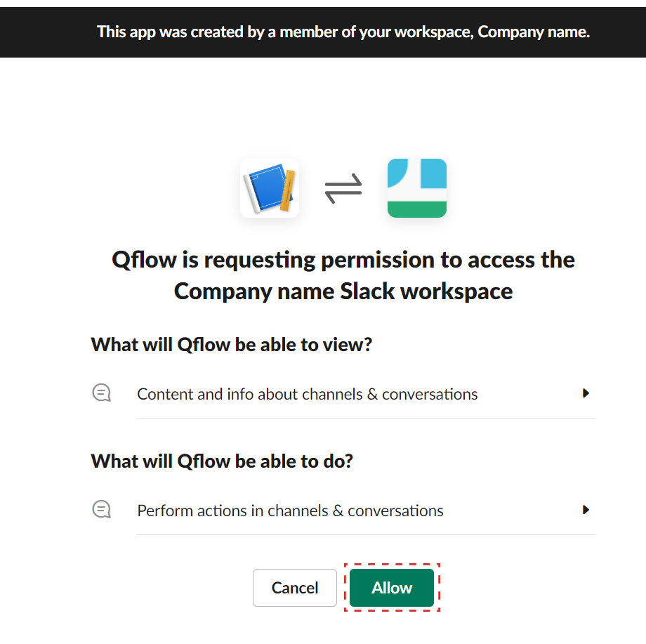Click the yellow ruler on the Qflow icon
This screenshot has height=644, width=646.
pos(288,190)
